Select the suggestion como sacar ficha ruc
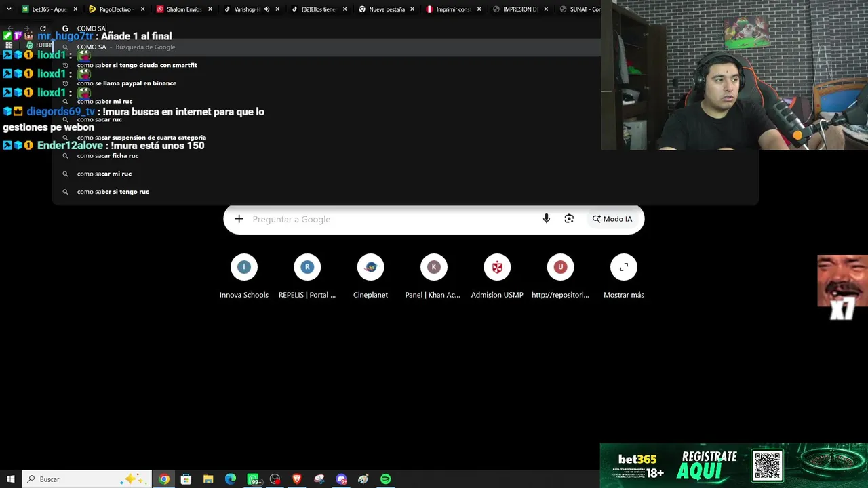This screenshot has height=488, width=868. click(x=405, y=156)
